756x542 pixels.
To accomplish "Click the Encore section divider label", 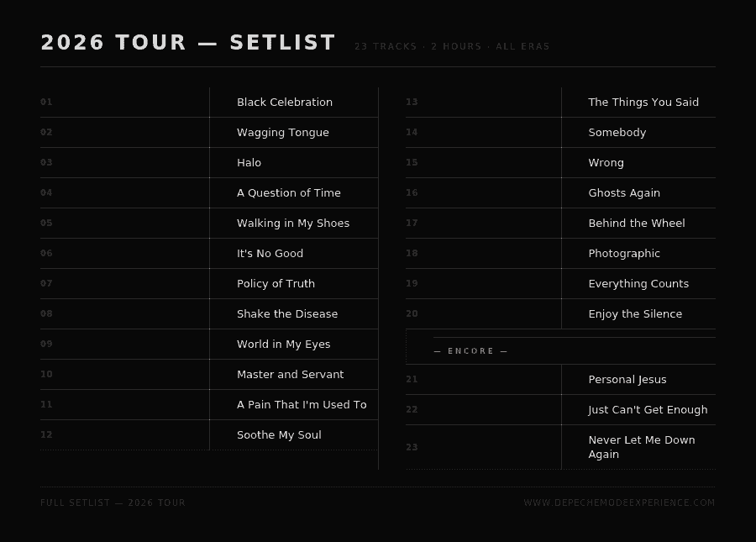I will (x=471, y=351).
